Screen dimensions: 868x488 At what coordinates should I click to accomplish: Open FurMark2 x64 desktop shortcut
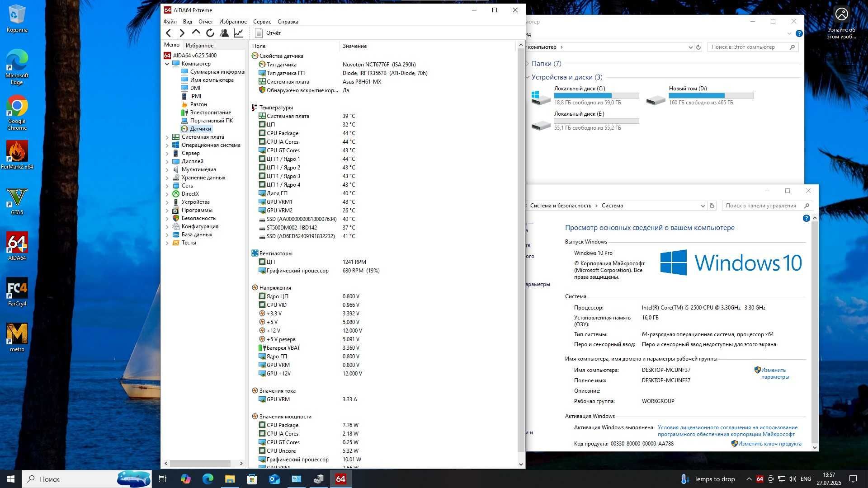pos(17,155)
